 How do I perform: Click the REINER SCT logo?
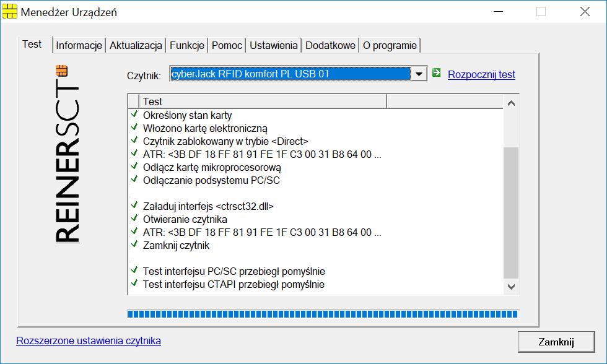67,154
